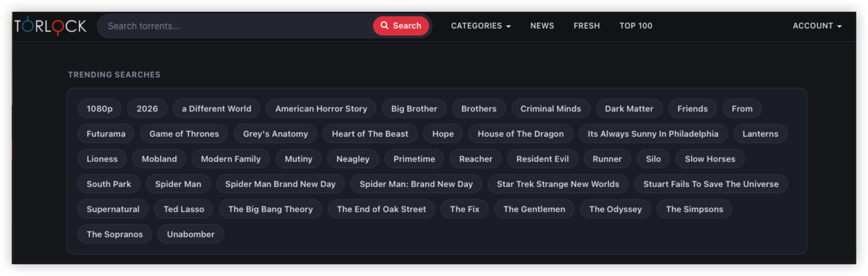Open the Slow Horses search

[x=711, y=159]
